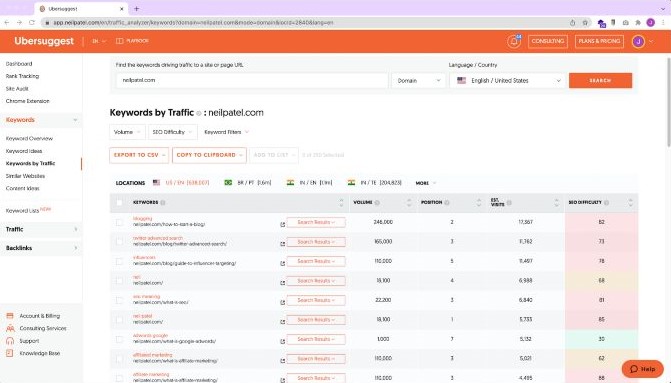
Task: Click info icon beside SEO DIFFICULTY header
Action: pyautogui.click(x=606, y=202)
